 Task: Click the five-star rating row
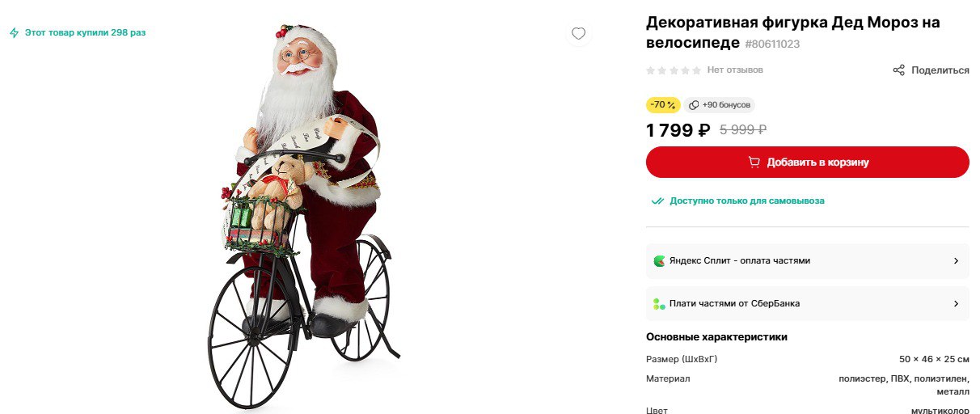674,70
